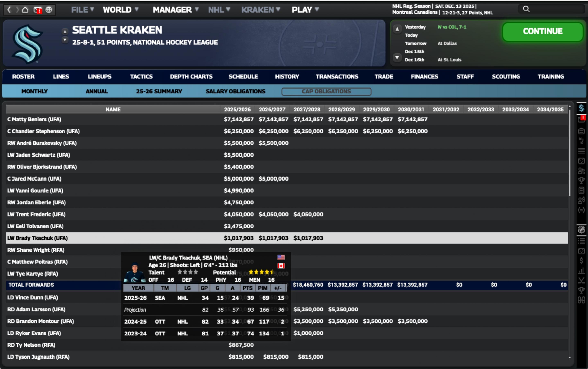Image resolution: width=588 pixels, height=369 pixels.
Task: Switch to previous team with up arrow
Action: pos(65,32)
